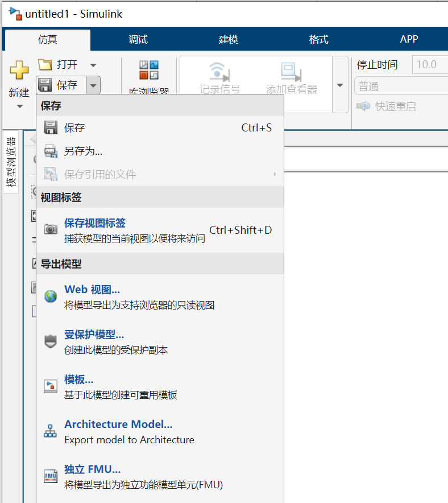Screen dimensions: 448x503
Task: Switch to the 调试 (Debug) tab
Action: [x=138, y=39]
